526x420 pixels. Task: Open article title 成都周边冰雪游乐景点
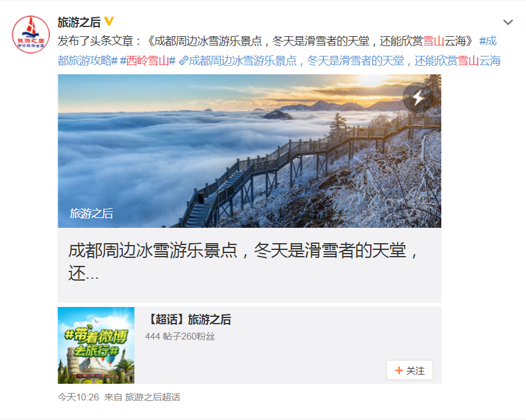tap(243, 261)
